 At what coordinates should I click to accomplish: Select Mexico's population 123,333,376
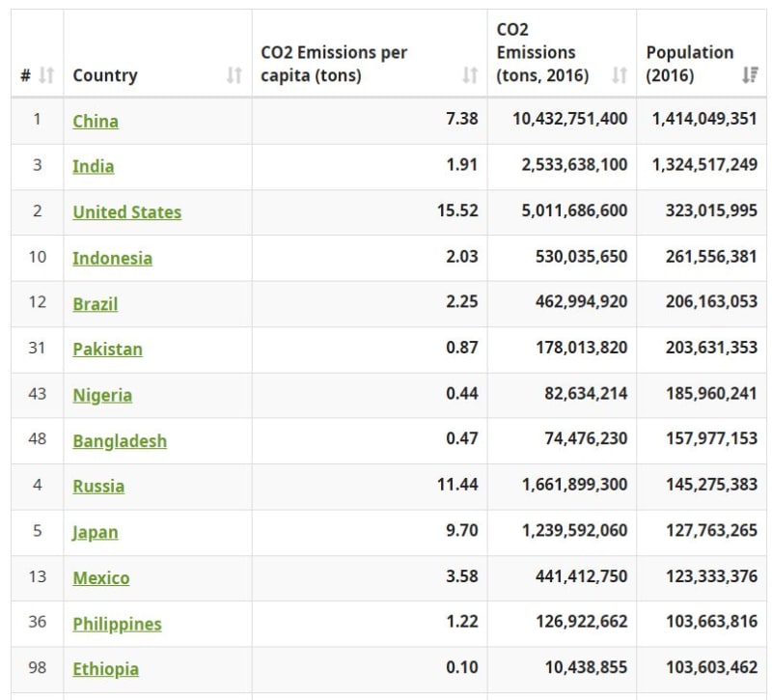tap(711, 576)
